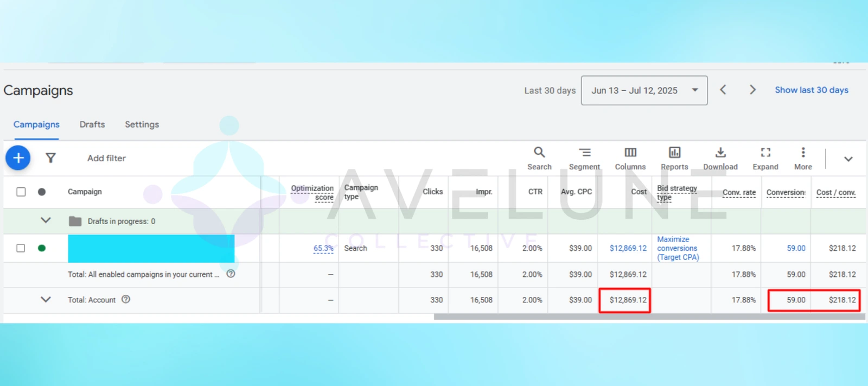Click the blue plus new campaign button
This screenshot has height=386, width=868.
(18, 158)
